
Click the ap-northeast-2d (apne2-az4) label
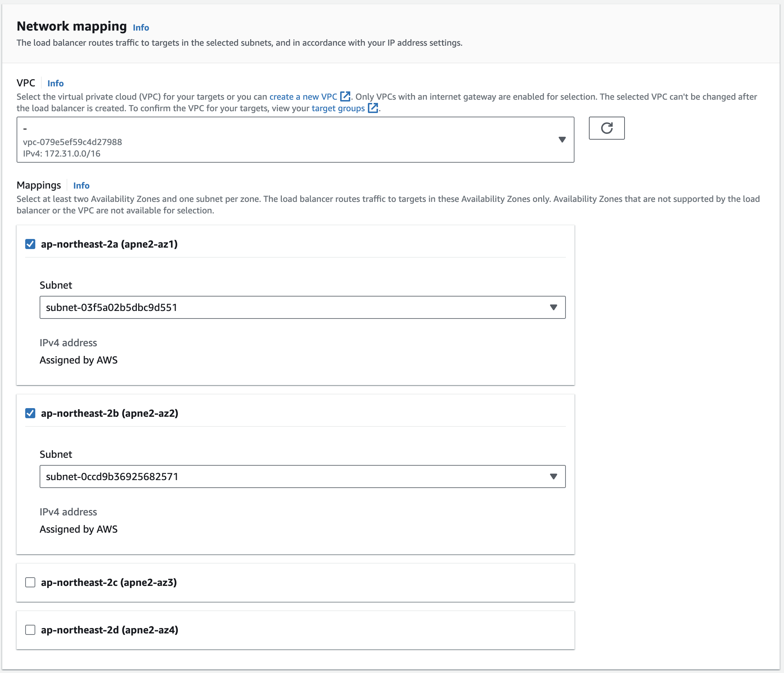click(110, 630)
